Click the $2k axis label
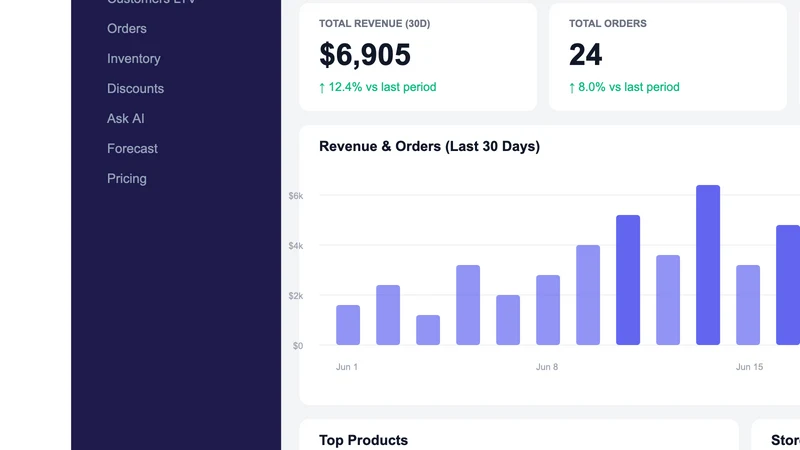This screenshot has height=450, width=800. tap(295, 296)
